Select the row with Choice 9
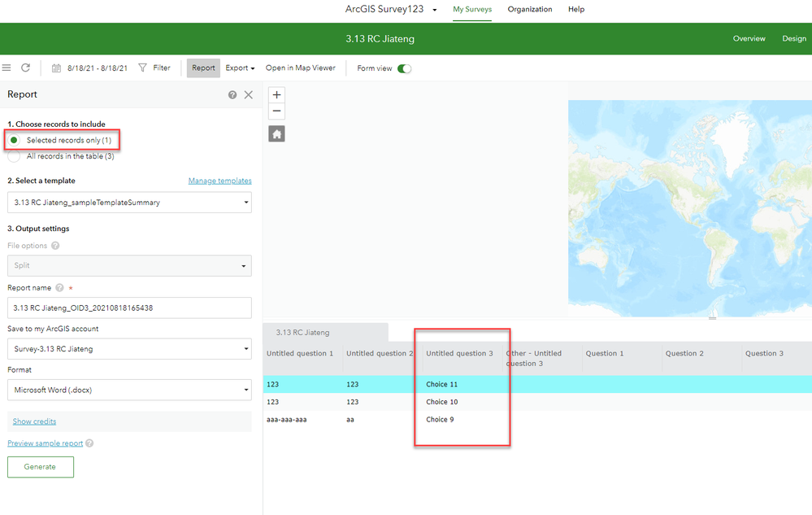The width and height of the screenshot is (812, 515). [537, 420]
